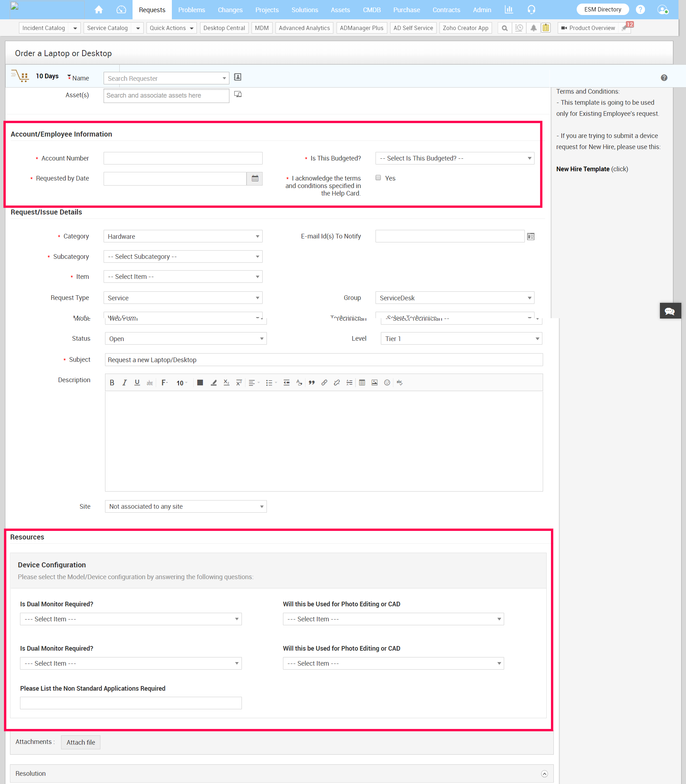
Task: Insert table in description editor
Action: 362,383
